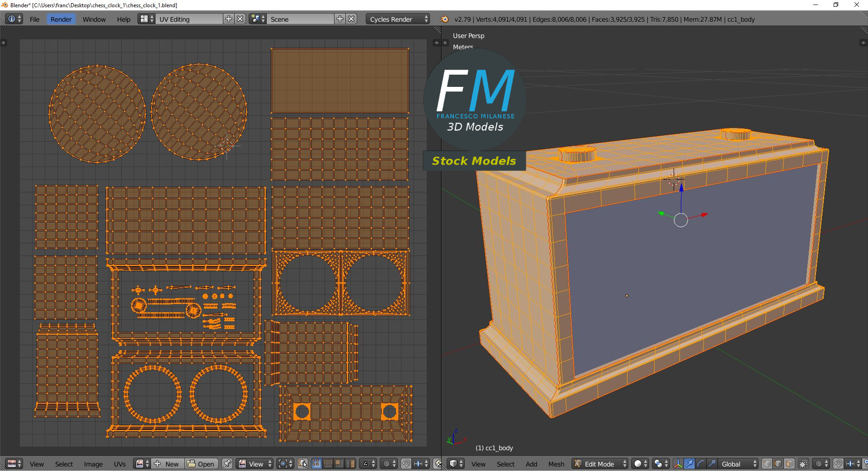Delete the UV Editing screen layout

(241, 19)
